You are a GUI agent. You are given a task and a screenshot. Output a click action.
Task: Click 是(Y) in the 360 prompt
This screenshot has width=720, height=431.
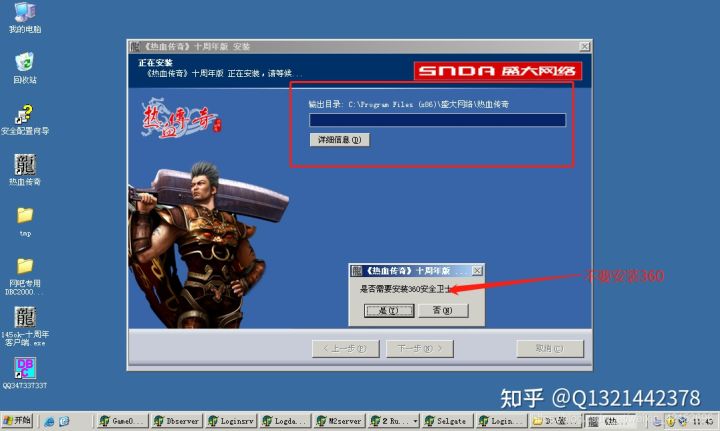(x=381, y=310)
